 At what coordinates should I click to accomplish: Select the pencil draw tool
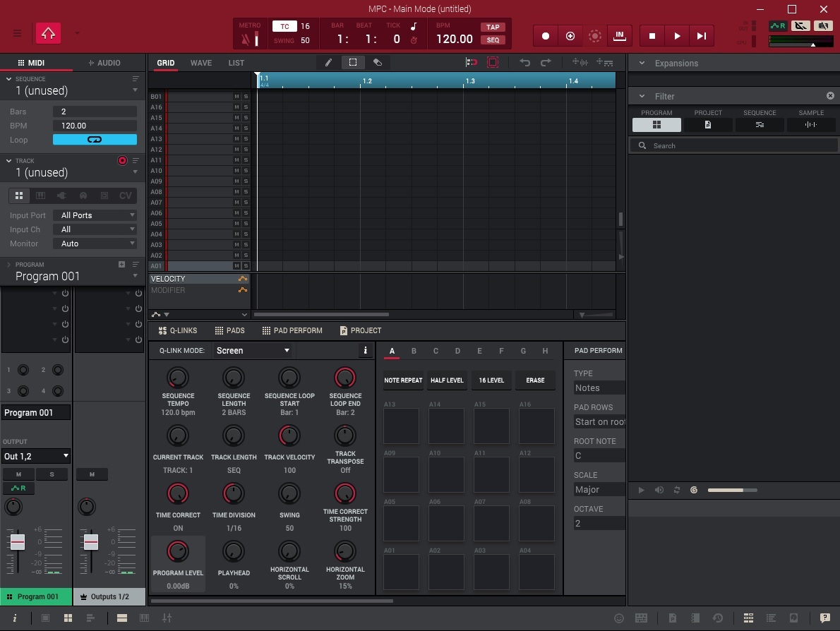pos(328,63)
